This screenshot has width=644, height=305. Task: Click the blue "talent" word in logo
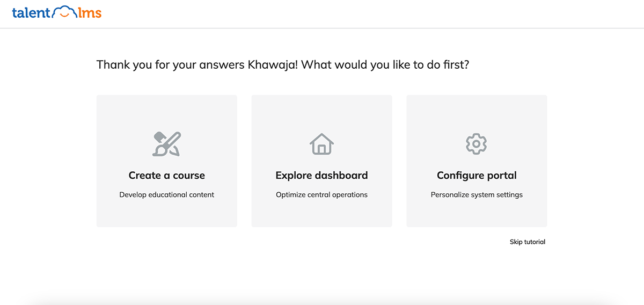pyautogui.click(x=31, y=13)
